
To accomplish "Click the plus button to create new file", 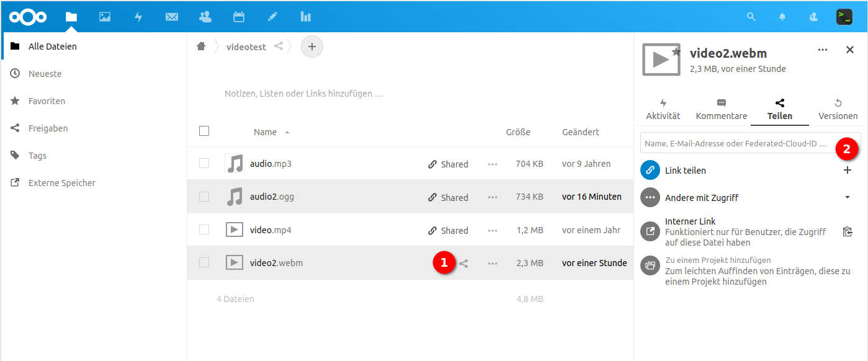I will pos(312,47).
